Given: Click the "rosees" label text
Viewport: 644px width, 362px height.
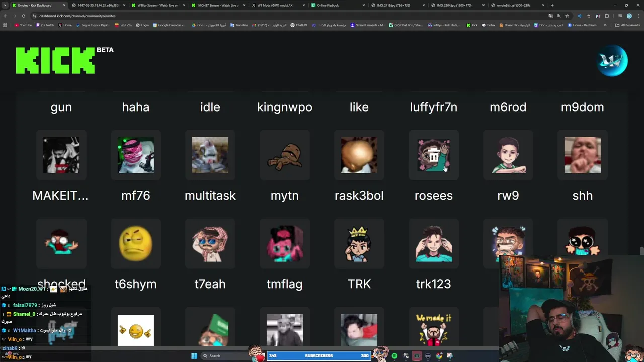Looking at the screenshot, I should pyautogui.click(x=434, y=196).
